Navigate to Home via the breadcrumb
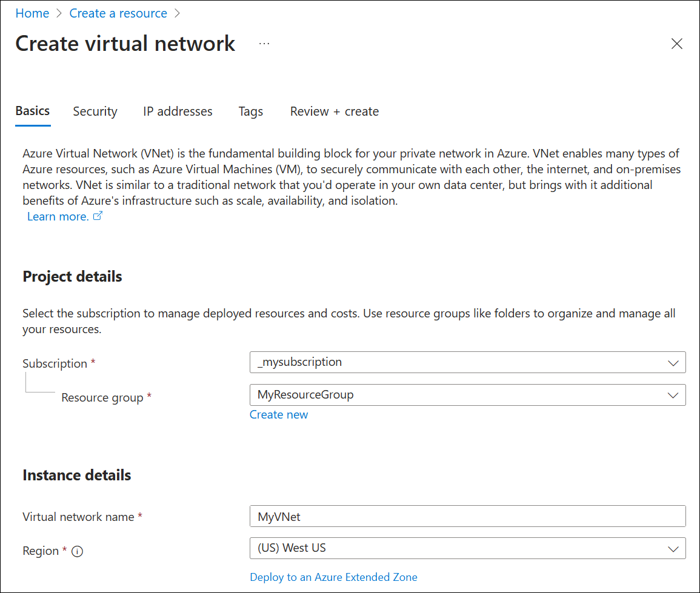 (x=32, y=13)
